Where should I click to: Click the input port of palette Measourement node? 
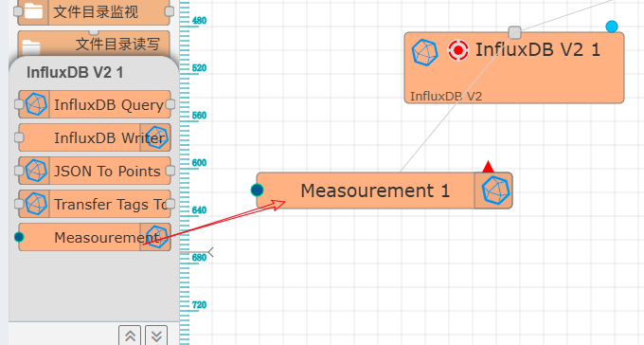(19, 237)
